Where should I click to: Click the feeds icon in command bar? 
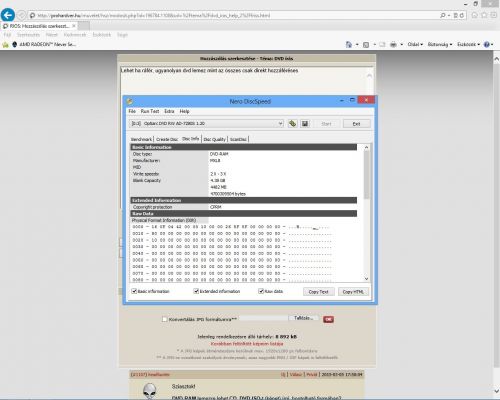[366, 44]
